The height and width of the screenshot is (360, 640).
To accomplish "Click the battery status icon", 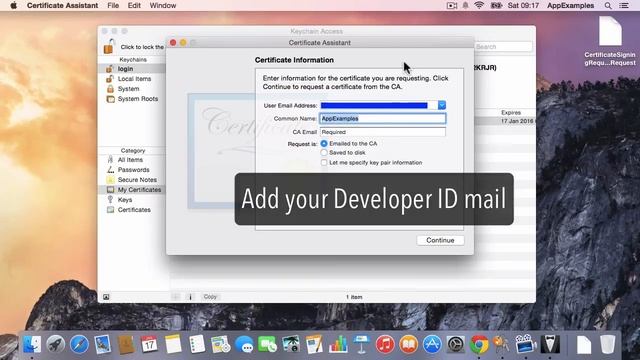I will (x=496, y=6).
